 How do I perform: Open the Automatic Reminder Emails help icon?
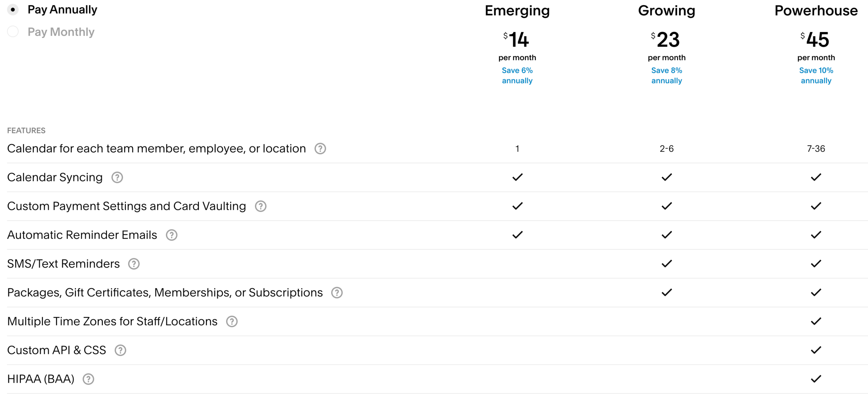(172, 235)
